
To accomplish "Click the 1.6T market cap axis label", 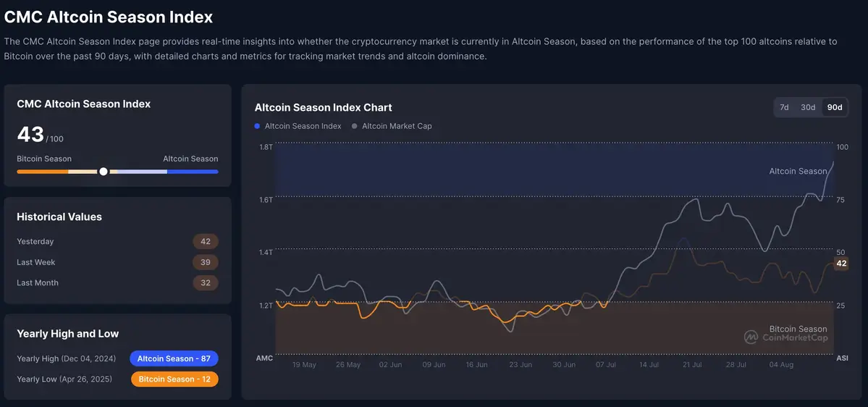I will point(266,199).
